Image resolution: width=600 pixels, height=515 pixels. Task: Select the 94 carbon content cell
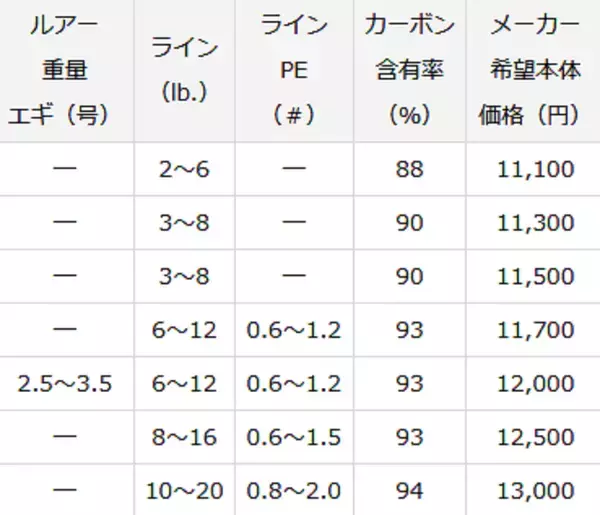click(x=408, y=490)
